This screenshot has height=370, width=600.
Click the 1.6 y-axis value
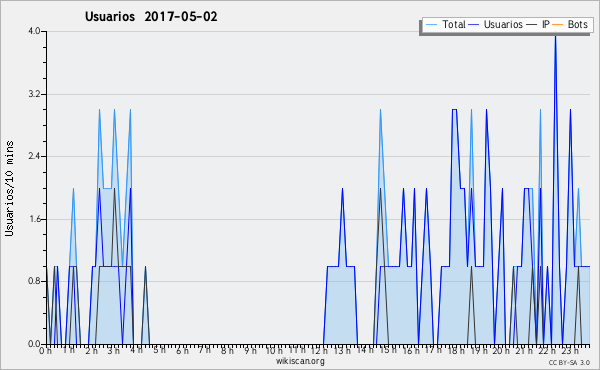click(34, 219)
